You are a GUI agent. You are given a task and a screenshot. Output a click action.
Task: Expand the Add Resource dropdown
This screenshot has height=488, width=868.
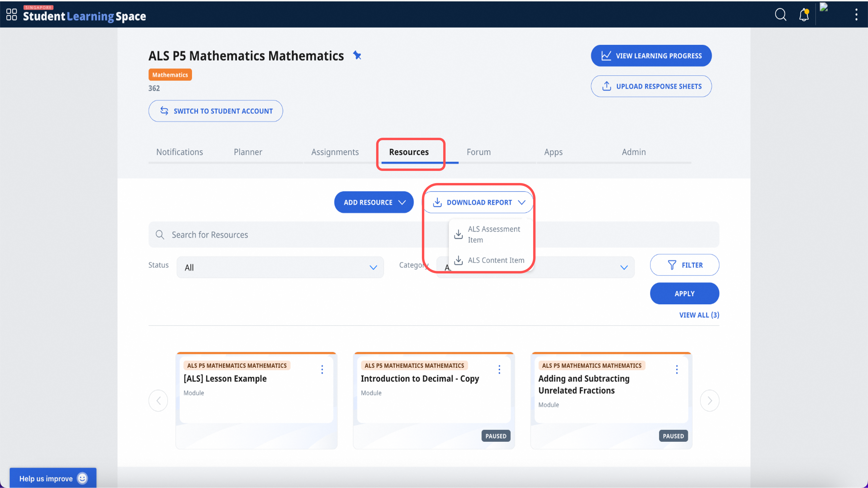[x=374, y=202]
